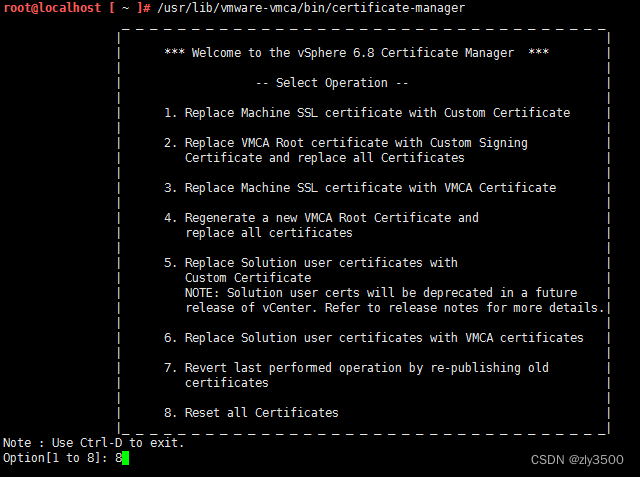Click option 6 Replace Solution user certificates with VMCA

pos(373,338)
